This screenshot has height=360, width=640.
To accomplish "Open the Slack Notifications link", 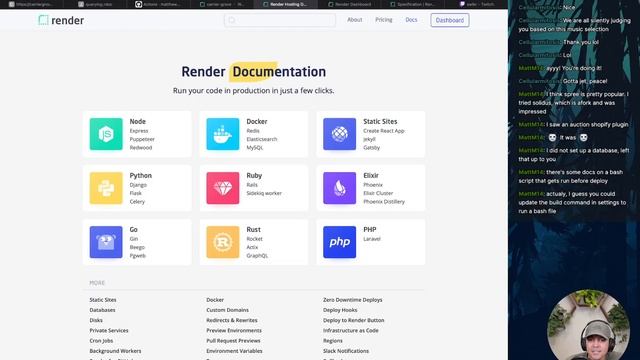I will [x=346, y=351].
